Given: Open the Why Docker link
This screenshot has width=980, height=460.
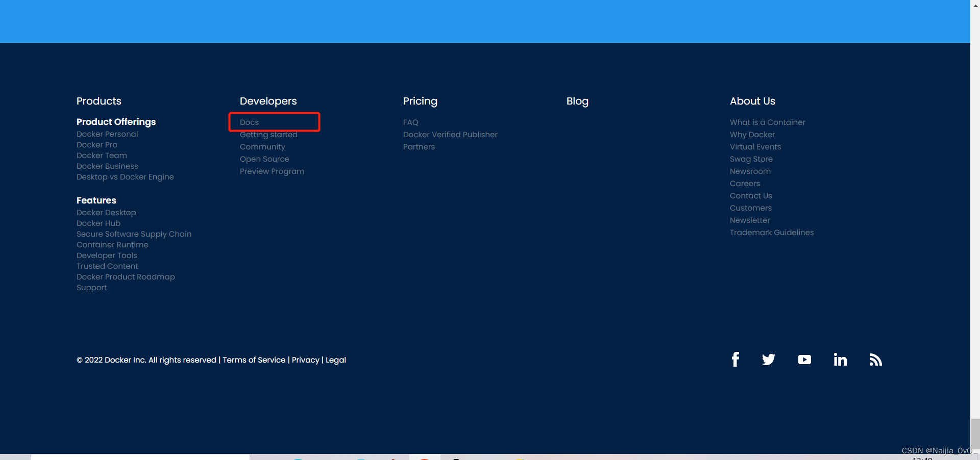Looking at the screenshot, I should pos(752,135).
